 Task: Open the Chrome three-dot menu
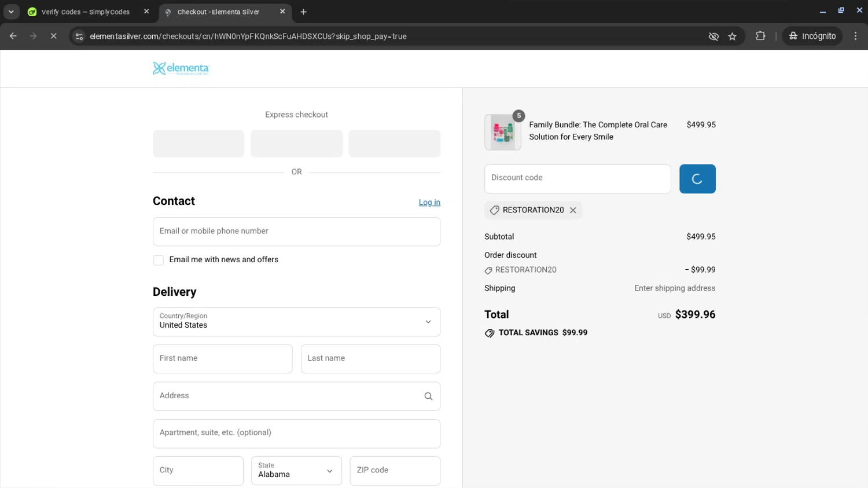click(856, 36)
